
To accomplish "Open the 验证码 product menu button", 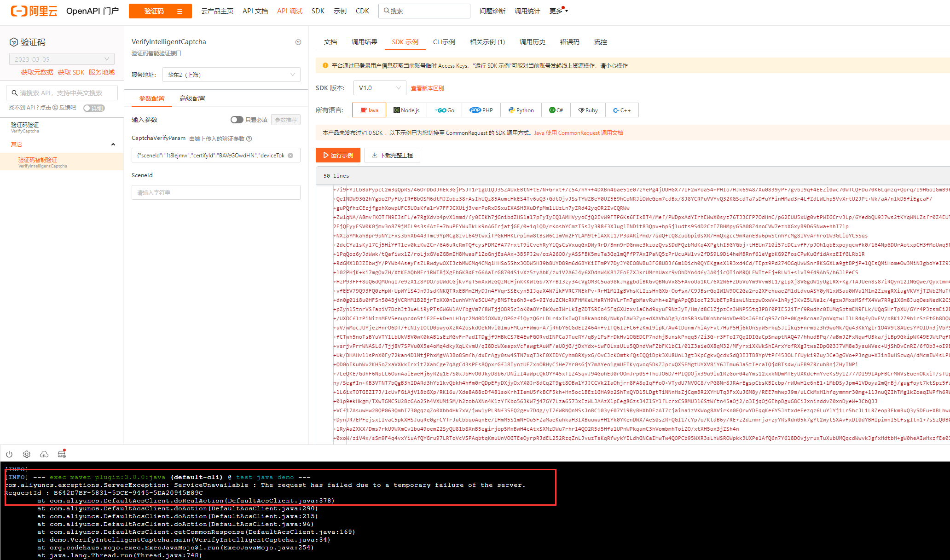I will (160, 11).
